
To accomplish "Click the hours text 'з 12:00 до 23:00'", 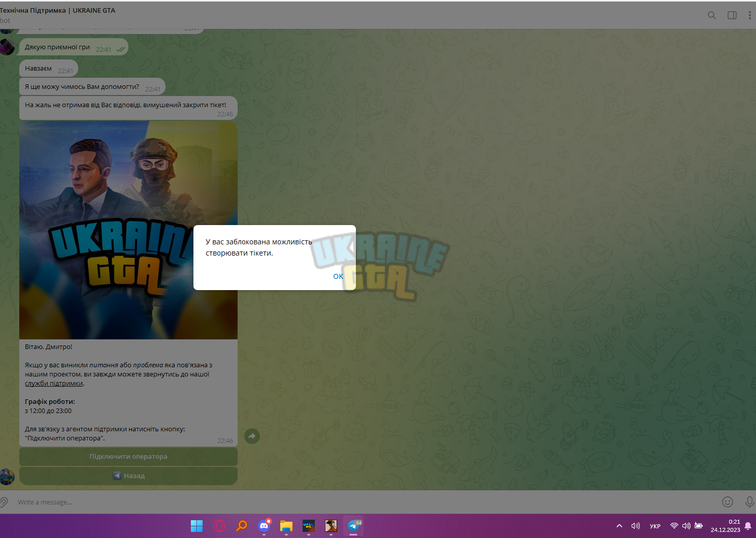I will pyautogui.click(x=48, y=411).
